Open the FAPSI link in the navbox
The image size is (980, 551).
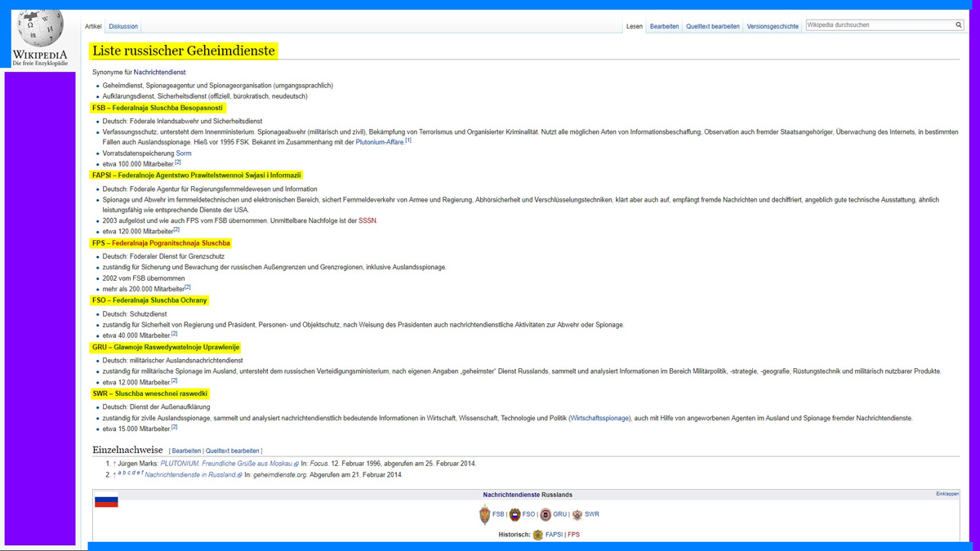(554, 535)
